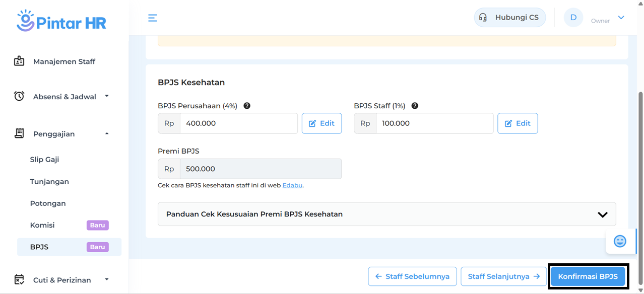Expand the Absensi & Jadwal menu

pos(106,96)
